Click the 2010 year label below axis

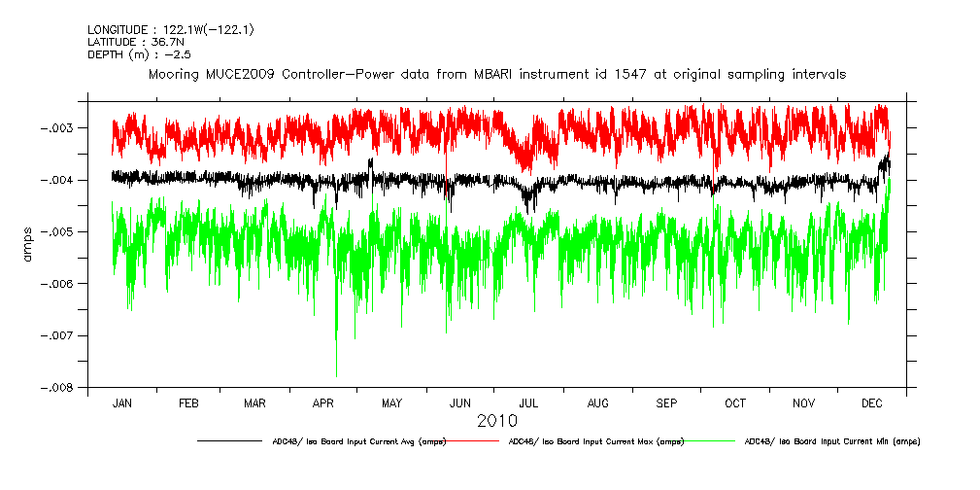coord(496,421)
